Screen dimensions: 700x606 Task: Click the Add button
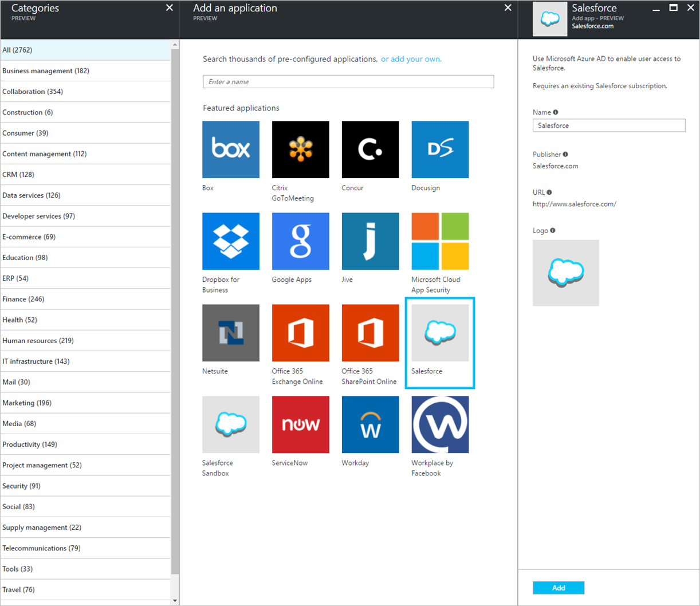tap(559, 588)
